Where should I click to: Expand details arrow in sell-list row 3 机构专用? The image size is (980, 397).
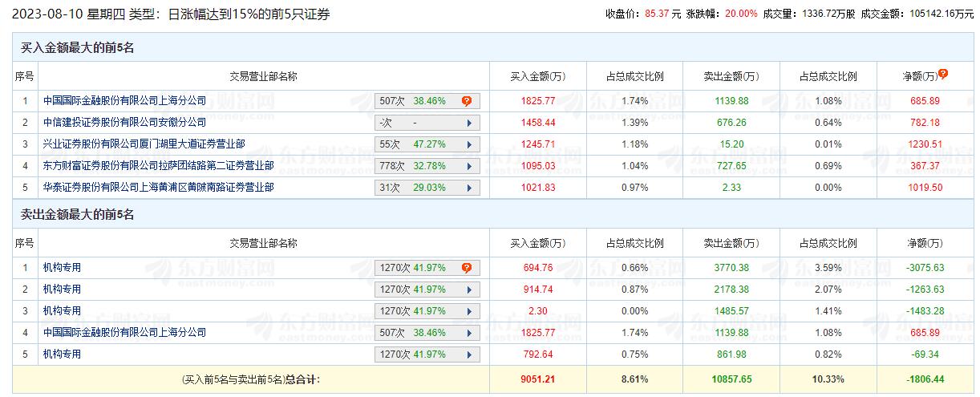pos(467,311)
